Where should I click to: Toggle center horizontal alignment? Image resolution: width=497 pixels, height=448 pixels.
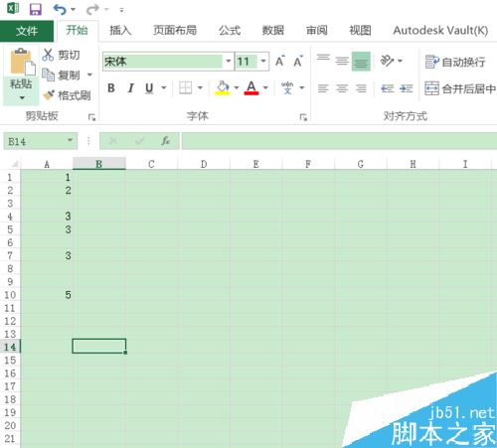pyautogui.click(x=342, y=88)
